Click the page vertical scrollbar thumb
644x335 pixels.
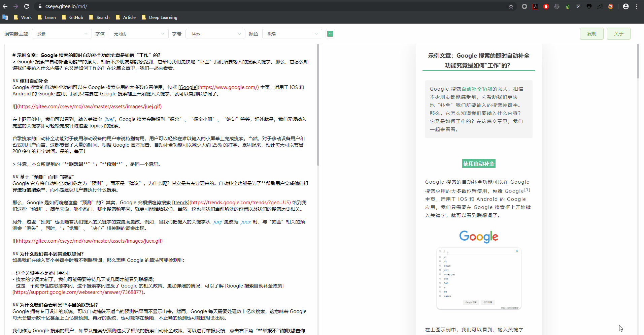[x=638, y=61]
